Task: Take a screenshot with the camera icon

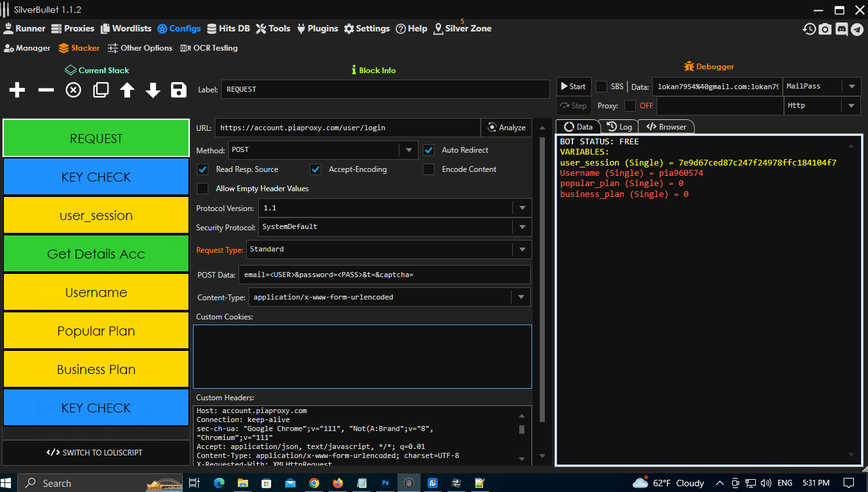Action: [x=825, y=29]
